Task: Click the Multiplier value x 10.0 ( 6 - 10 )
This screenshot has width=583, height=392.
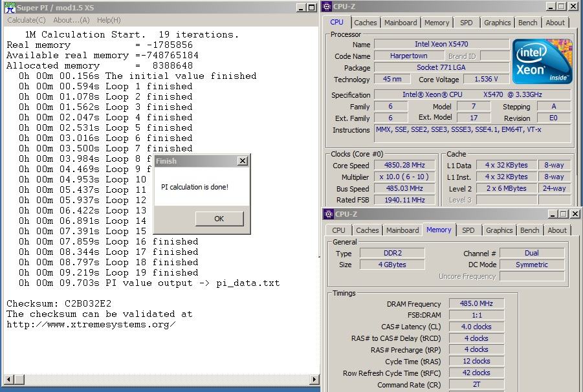Action: tap(404, 177)
